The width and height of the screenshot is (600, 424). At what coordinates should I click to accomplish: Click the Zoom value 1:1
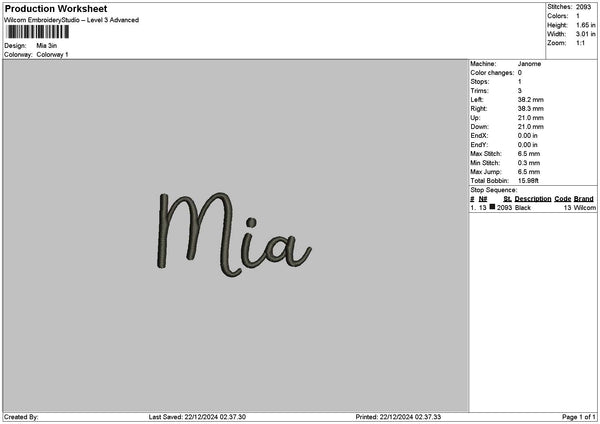[x=580, y=43]
